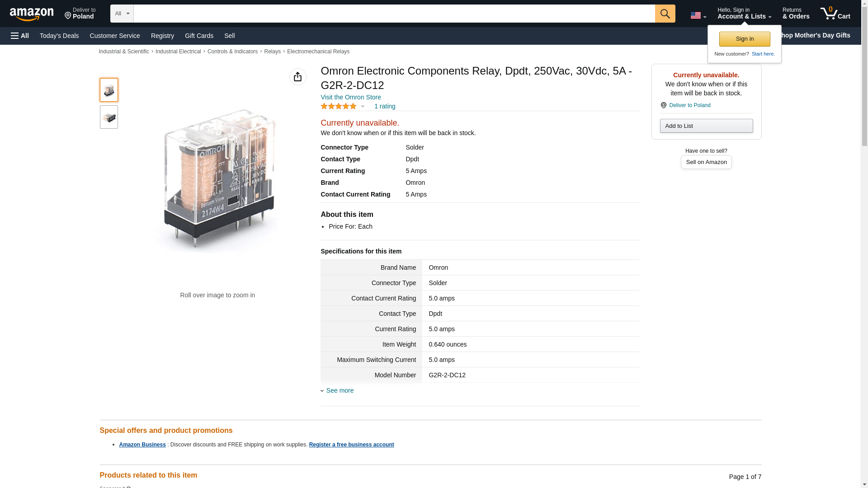Open the cart icon
The image size is (868, 488).
(x=835, y=14)
